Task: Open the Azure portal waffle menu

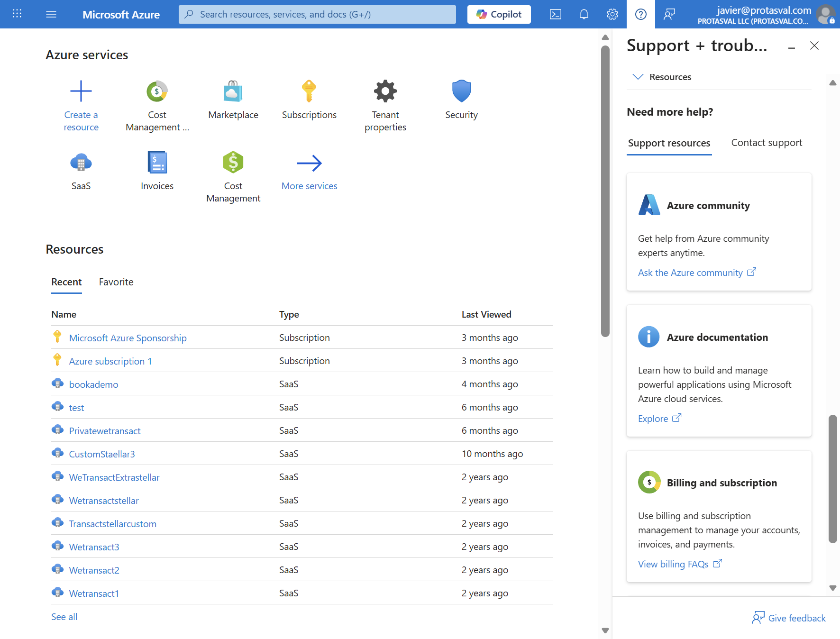Action: coord(17,14)
